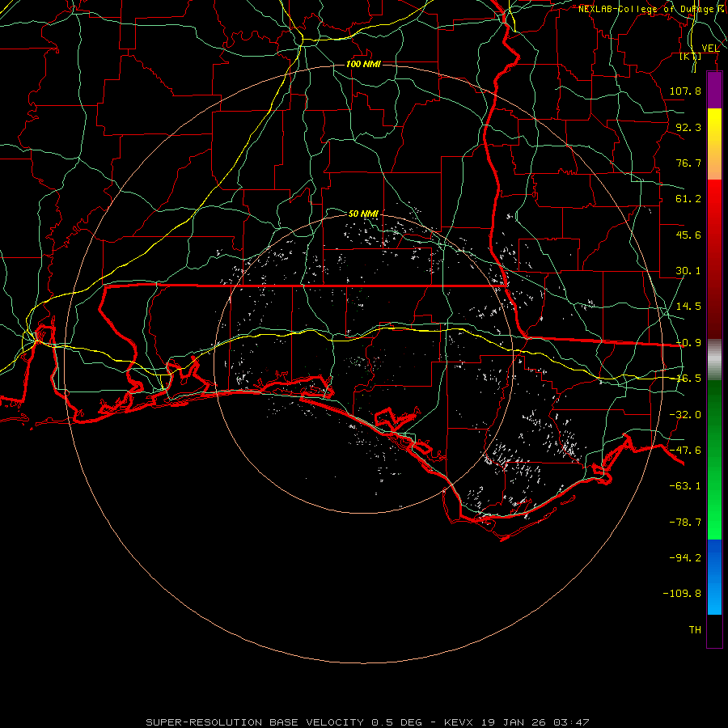Click the 30.1 velocity scale value
Screen dimensions: 728x728
point(688,271)
